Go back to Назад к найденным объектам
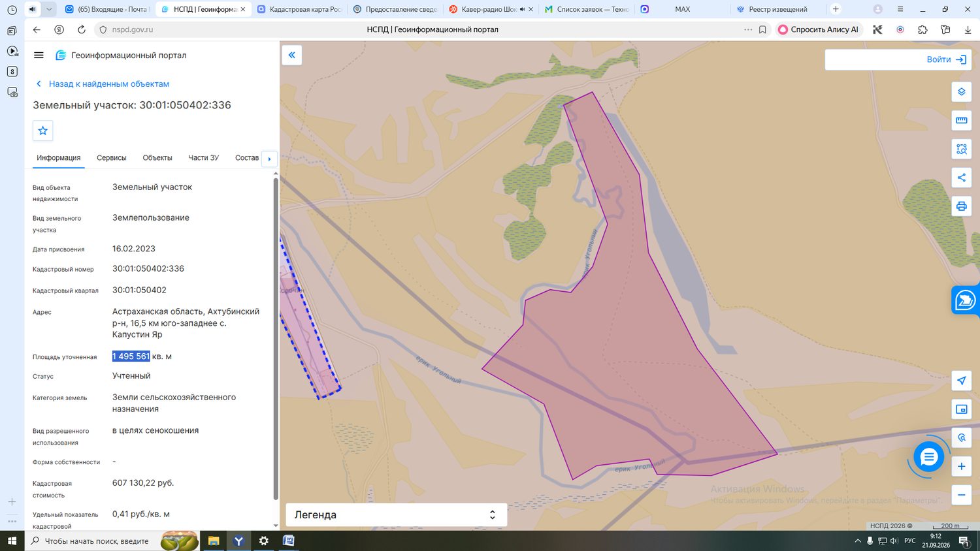 [x=103, y=84]
